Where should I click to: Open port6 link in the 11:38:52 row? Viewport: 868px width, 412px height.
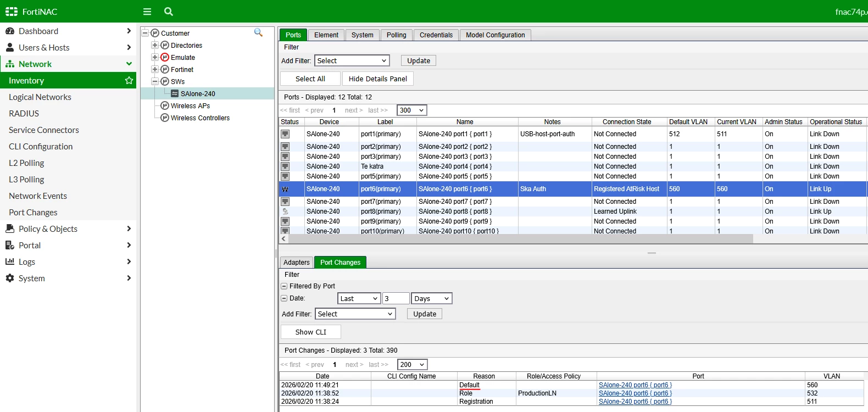[x=635, y=393]
